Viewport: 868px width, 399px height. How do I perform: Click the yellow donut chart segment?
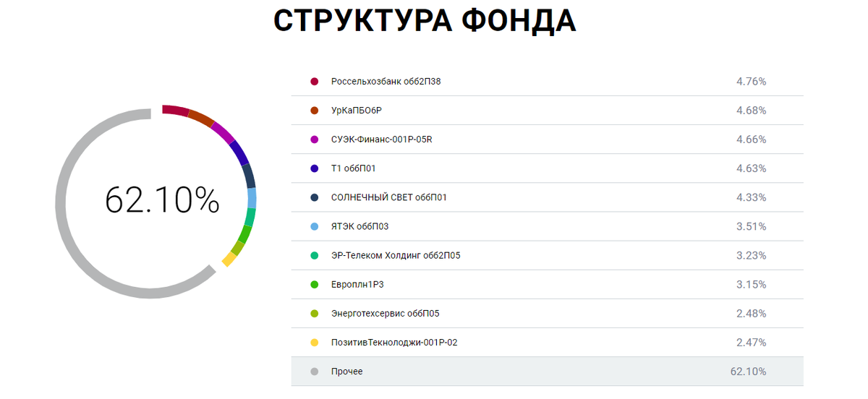[x=229, y=259]
